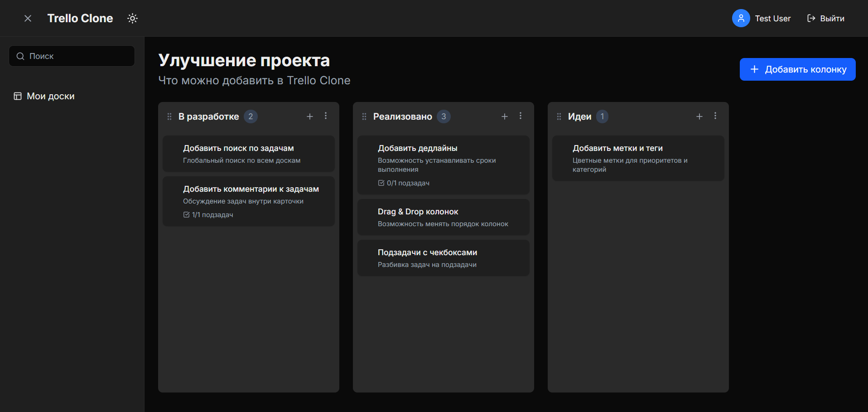This screenshot has height=412, width=868.
Task: Open the Добавить метки и теги card
Action: [638, 158]
